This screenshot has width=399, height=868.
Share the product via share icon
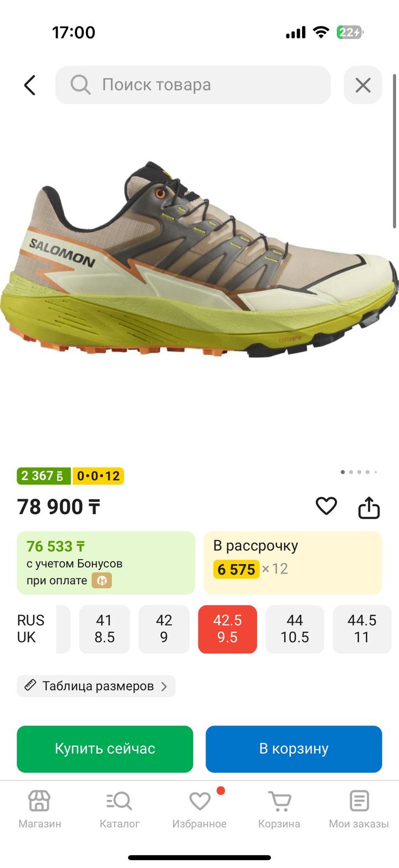pyautogui.click(x=369, y=506)
